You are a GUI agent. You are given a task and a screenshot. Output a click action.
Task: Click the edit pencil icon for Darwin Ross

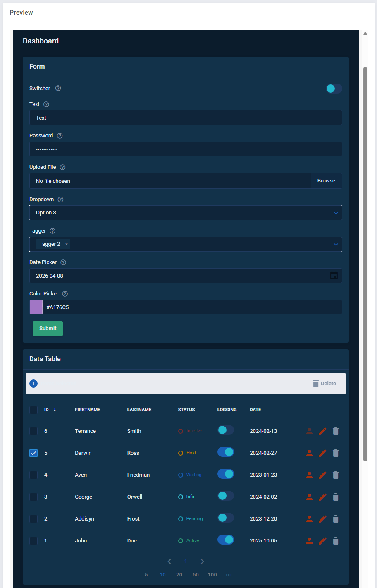322,453
